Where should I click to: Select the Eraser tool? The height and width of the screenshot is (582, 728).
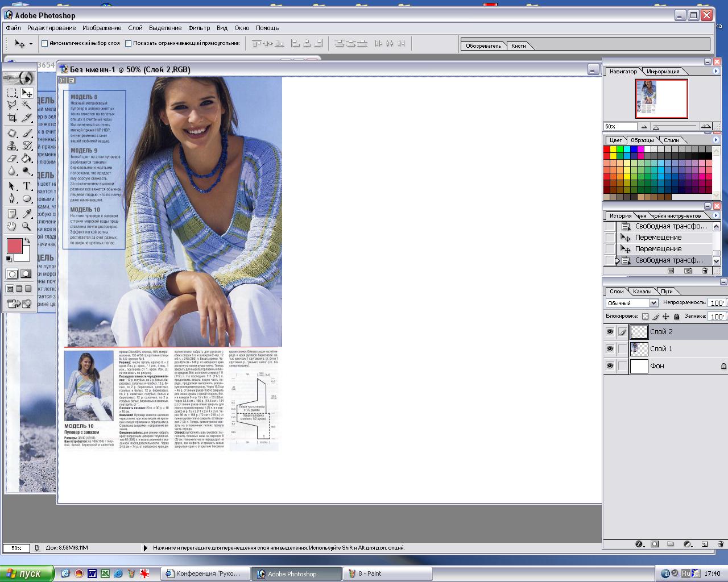pyautogui.click(x=12, y=158)
